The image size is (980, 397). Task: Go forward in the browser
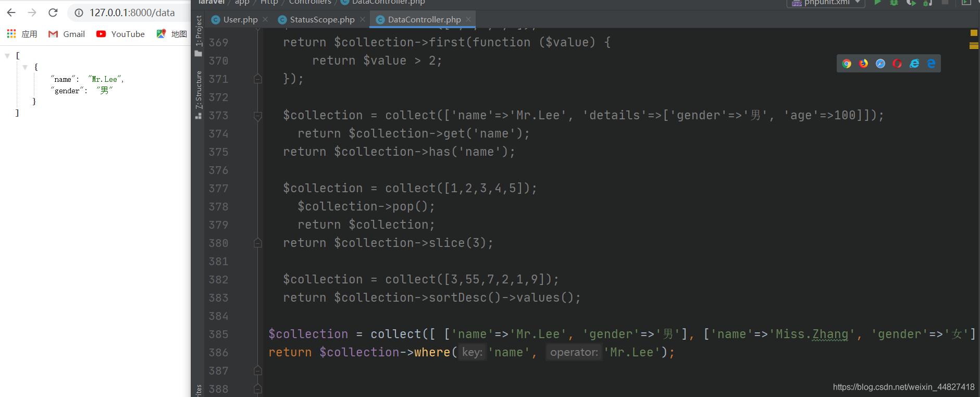(32, 13)
